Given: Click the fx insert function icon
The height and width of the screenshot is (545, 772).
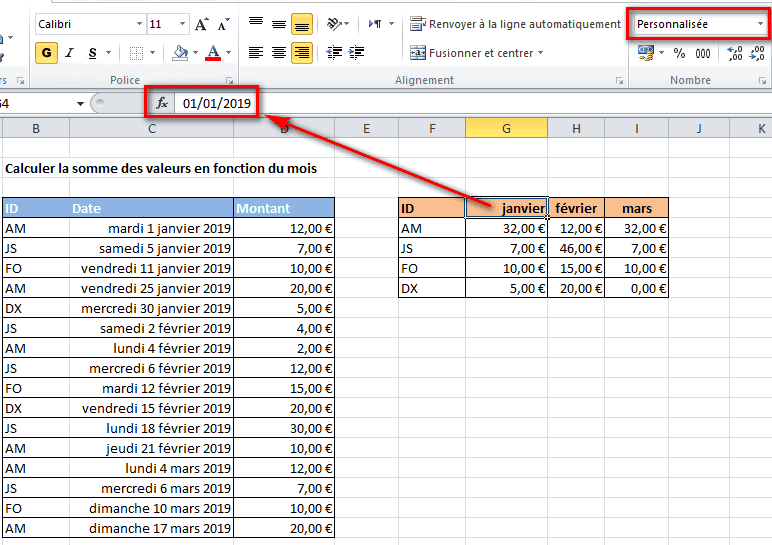Looking at the screenshot, I should click(x=161, y=103).
